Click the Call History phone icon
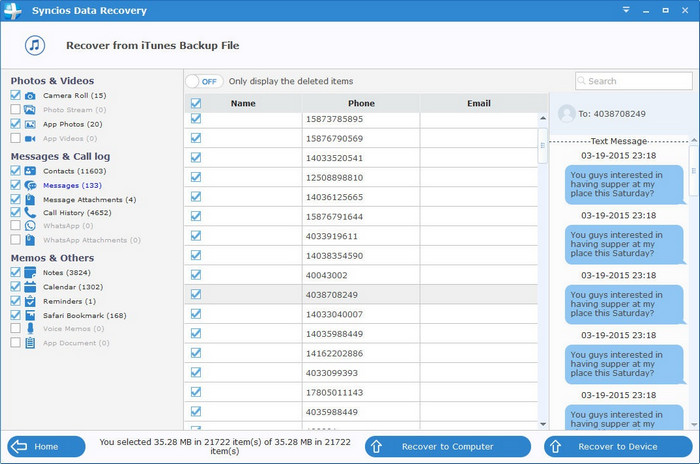 point(30,213)
